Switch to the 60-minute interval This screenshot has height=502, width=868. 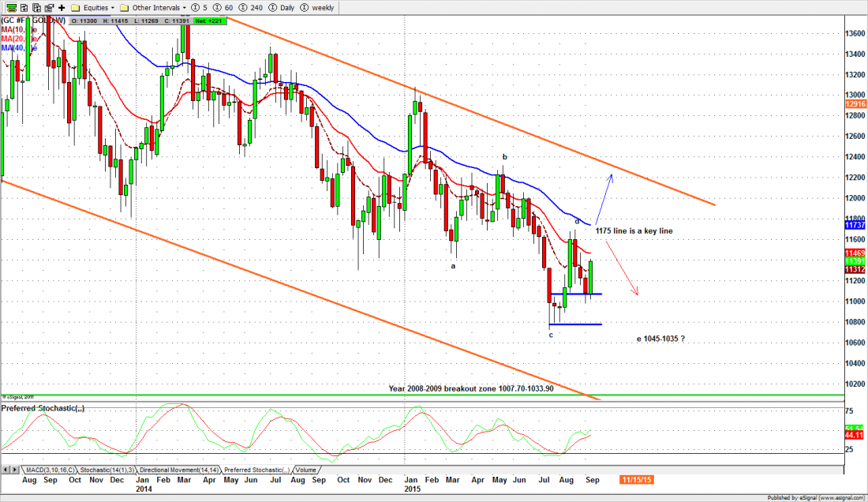[225, 7]
